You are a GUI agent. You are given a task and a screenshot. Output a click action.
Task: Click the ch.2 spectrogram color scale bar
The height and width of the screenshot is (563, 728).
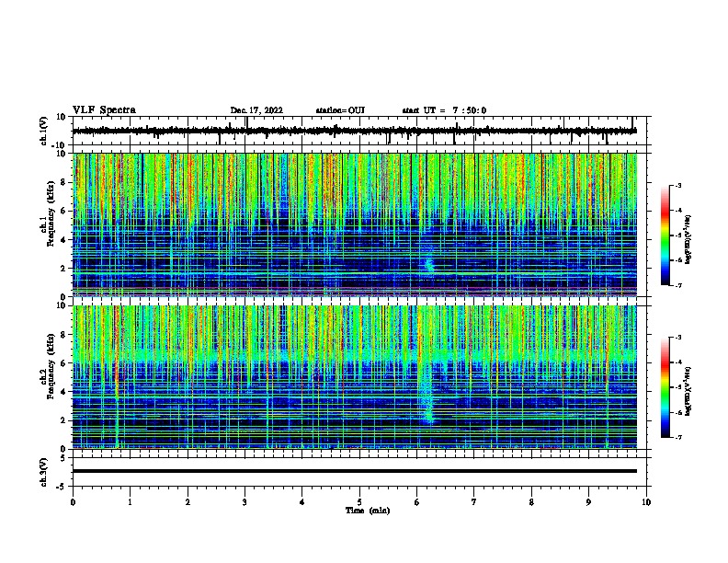coord(665,387)
